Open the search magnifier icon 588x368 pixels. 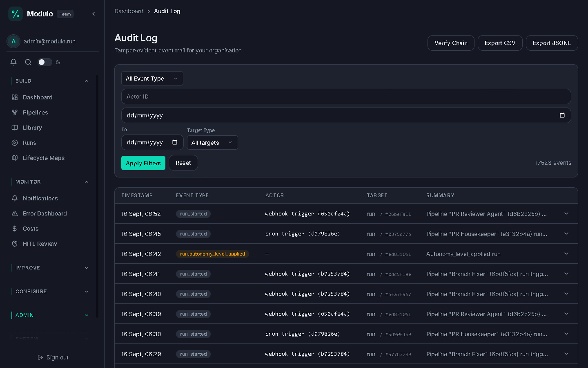(28, 62)
